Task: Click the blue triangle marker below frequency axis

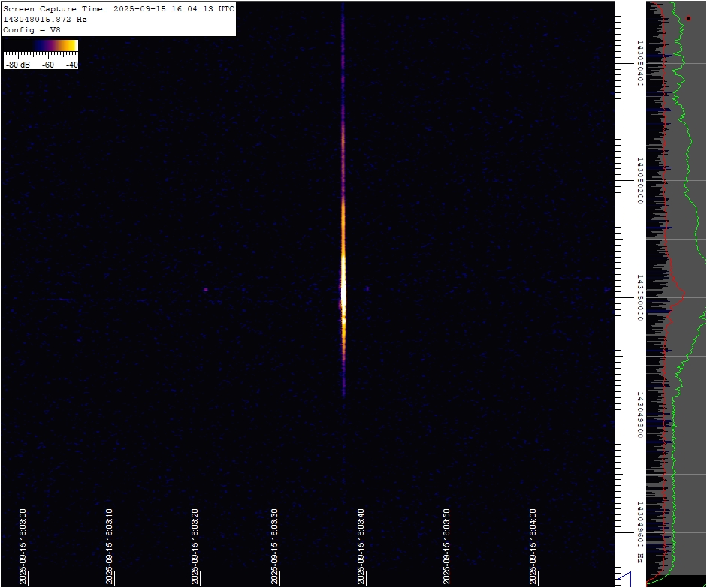Action: [x=624, y=579]
